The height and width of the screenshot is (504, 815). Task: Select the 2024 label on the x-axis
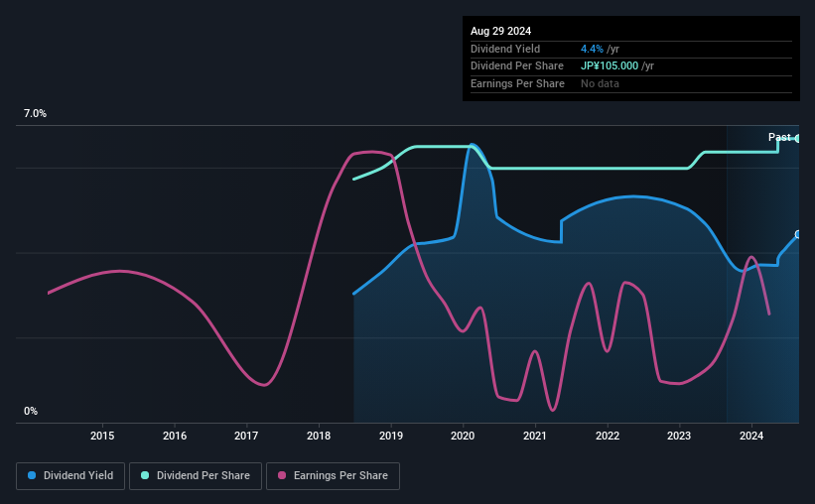751,436
